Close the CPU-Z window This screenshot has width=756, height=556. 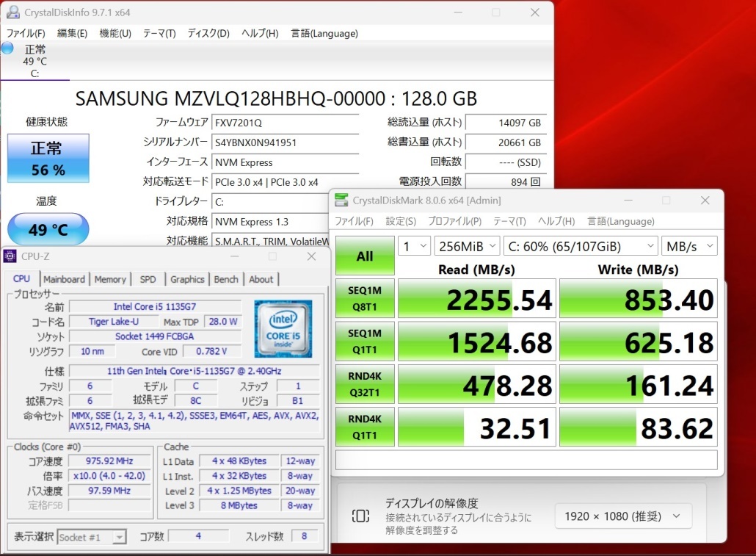(x=311, y=256)
